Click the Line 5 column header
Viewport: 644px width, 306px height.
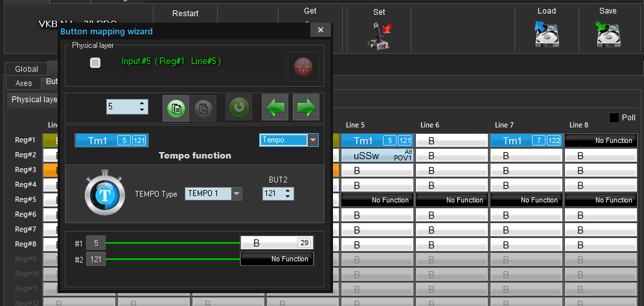[x=355, y=125]
